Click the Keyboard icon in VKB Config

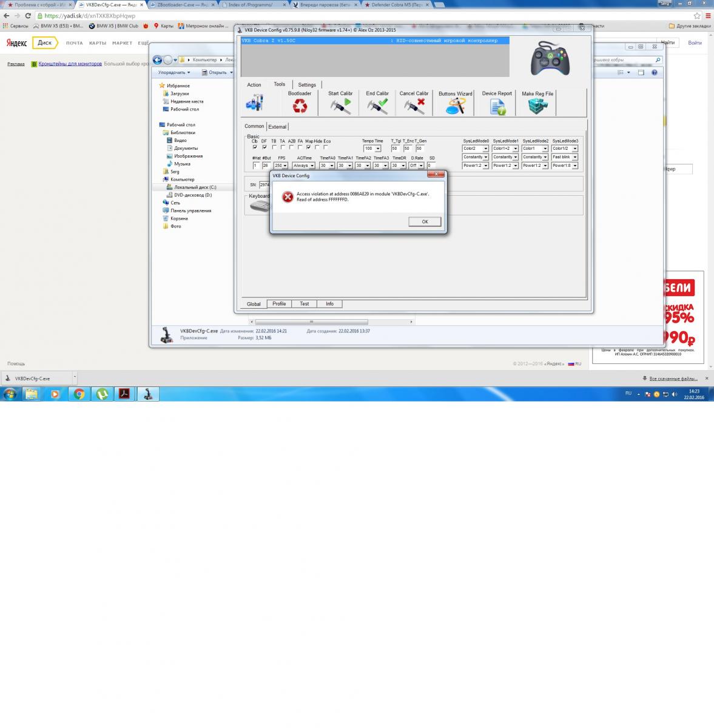coord(260,207)
